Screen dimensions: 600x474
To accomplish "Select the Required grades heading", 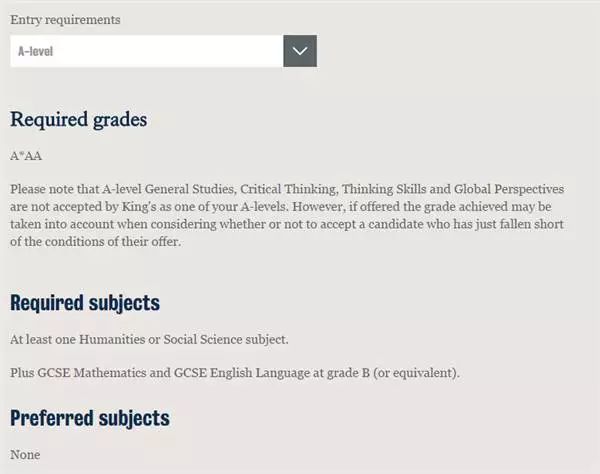I will point(78,119).
